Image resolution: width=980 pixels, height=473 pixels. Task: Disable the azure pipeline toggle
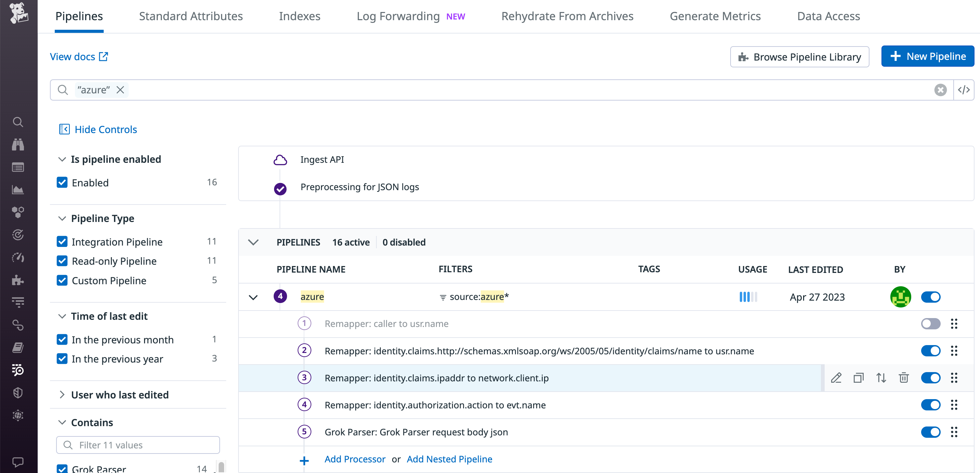click(x=930, y=297)
